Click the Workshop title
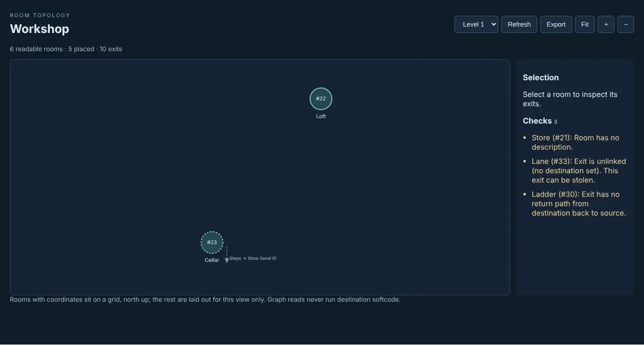 [39, 29]
